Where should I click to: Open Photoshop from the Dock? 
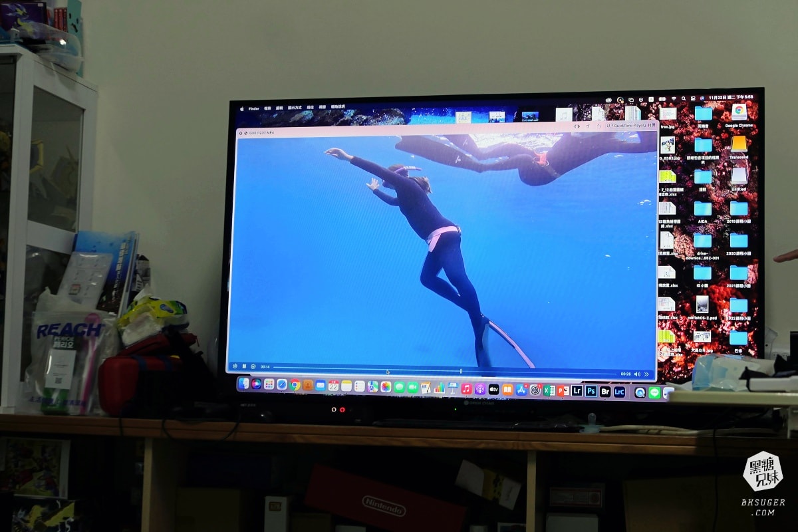591,391
